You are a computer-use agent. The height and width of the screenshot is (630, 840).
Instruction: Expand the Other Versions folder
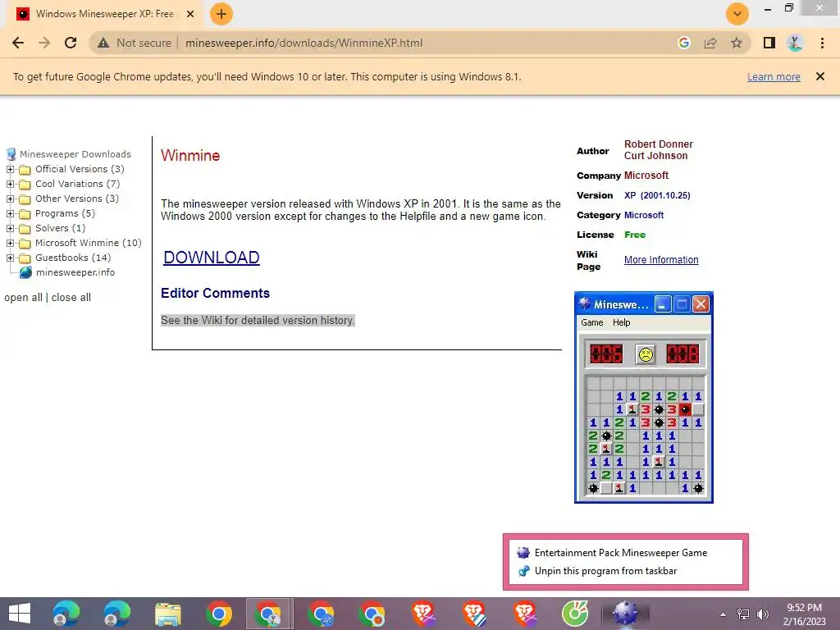(x=10, y=199)
